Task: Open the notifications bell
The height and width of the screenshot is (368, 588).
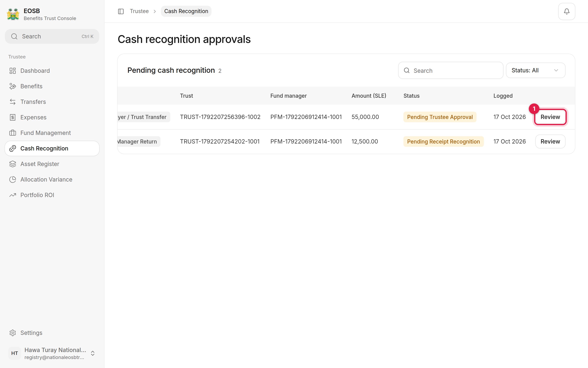Action: (x=566, y=11)
